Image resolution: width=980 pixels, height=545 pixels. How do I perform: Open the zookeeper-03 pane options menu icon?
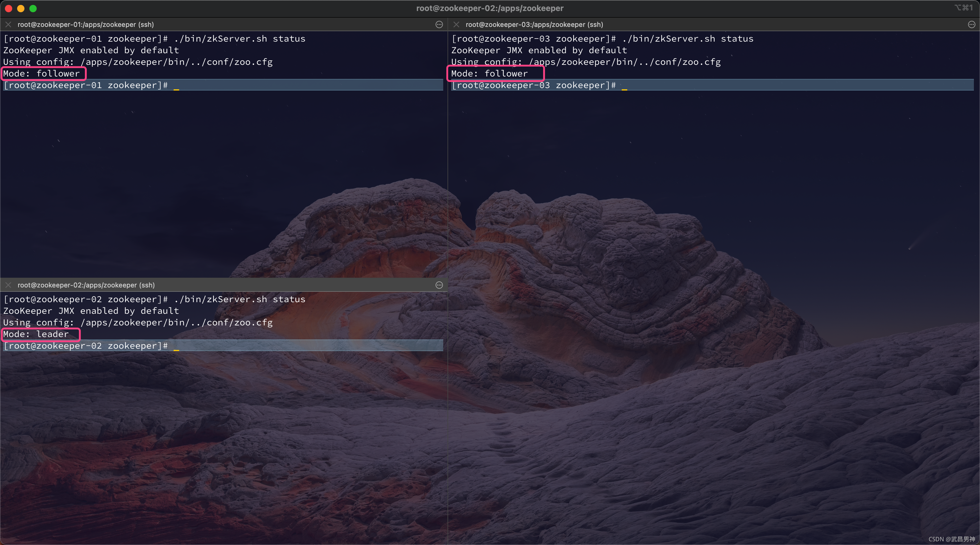click(x=971, y=24)
